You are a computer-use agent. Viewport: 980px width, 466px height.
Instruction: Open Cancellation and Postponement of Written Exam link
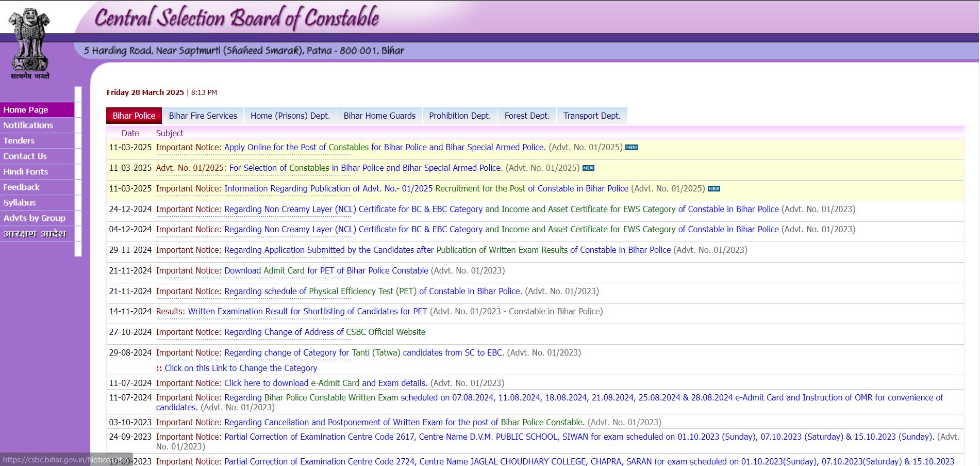[404, 422]
